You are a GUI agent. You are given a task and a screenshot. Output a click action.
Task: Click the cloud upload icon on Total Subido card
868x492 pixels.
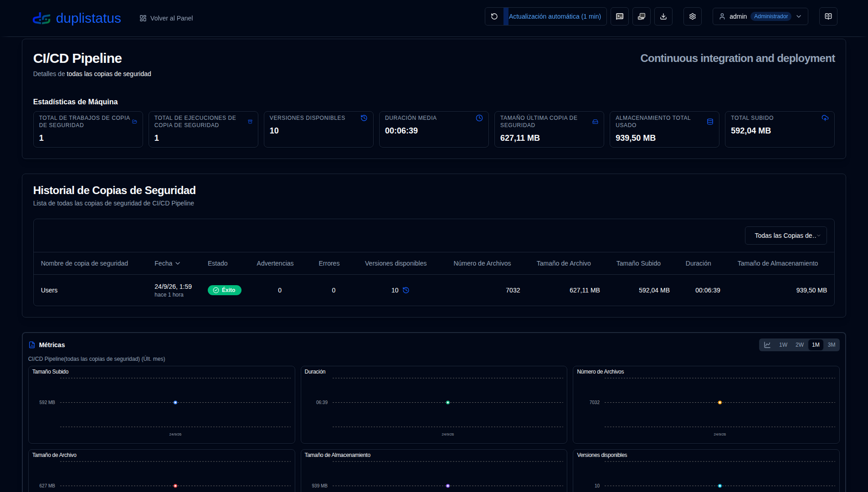click(825, 118)
